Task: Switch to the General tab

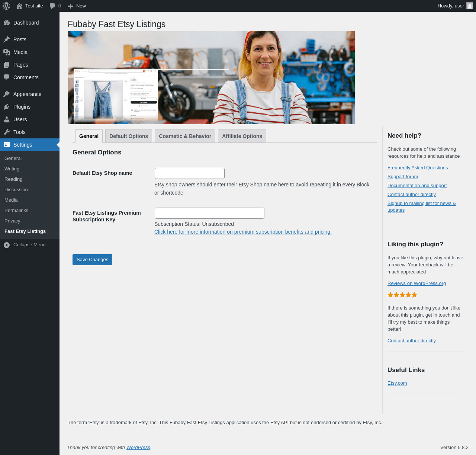Action: coord(89,136)
